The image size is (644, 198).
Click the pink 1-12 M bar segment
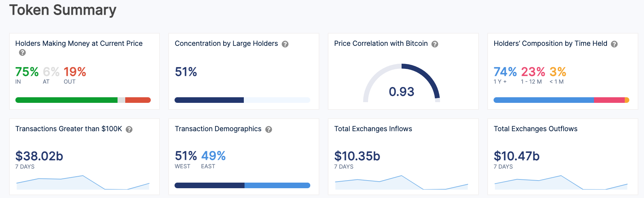(x=609, y=100)
